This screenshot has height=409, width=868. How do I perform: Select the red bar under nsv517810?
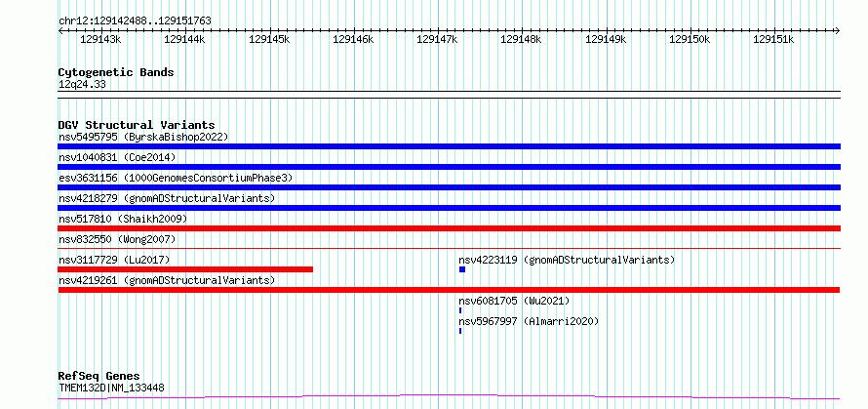click(x=449, y=228)
